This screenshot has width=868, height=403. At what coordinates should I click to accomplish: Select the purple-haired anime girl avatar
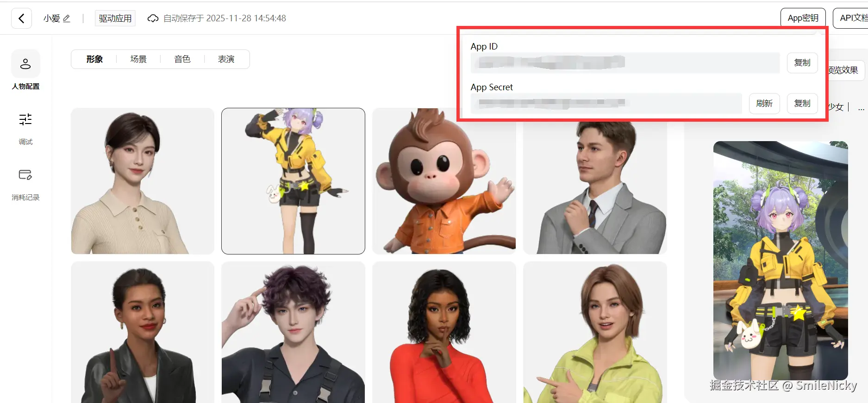point(293,181)
